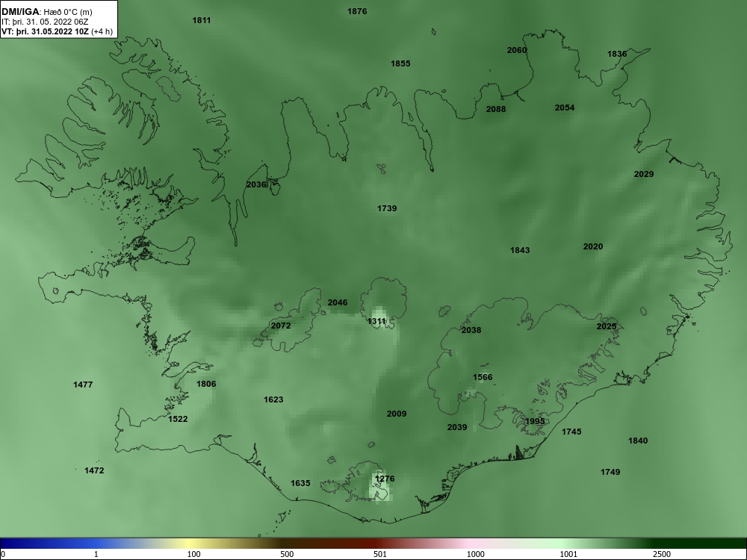Select the 2036 value label
Image resolution: width=747 pixels, height=560 pixels.
click(256, 184)
